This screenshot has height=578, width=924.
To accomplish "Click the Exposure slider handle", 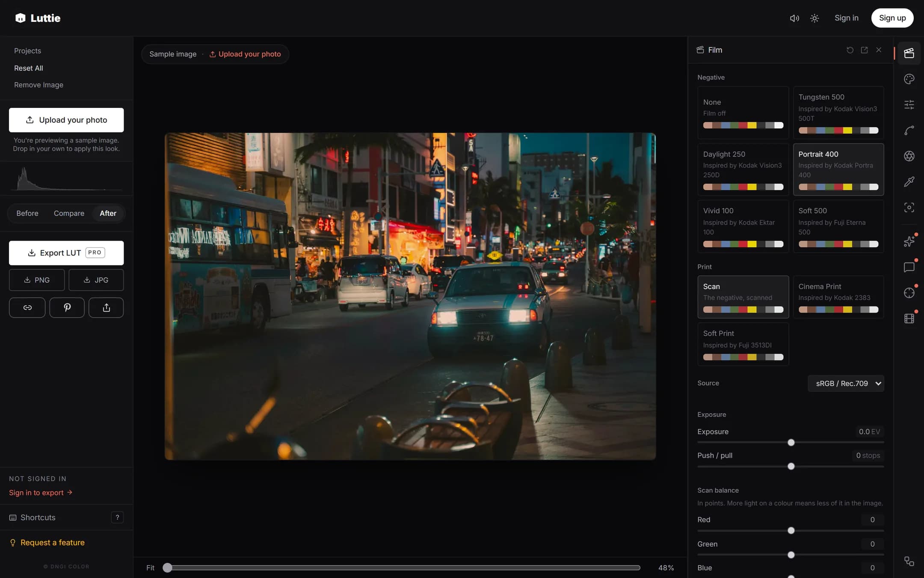I will pyautogui.click(x=791, y=442).
